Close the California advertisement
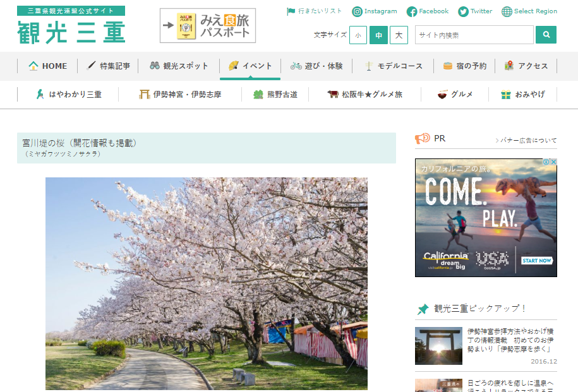 [x=553, y=162]
